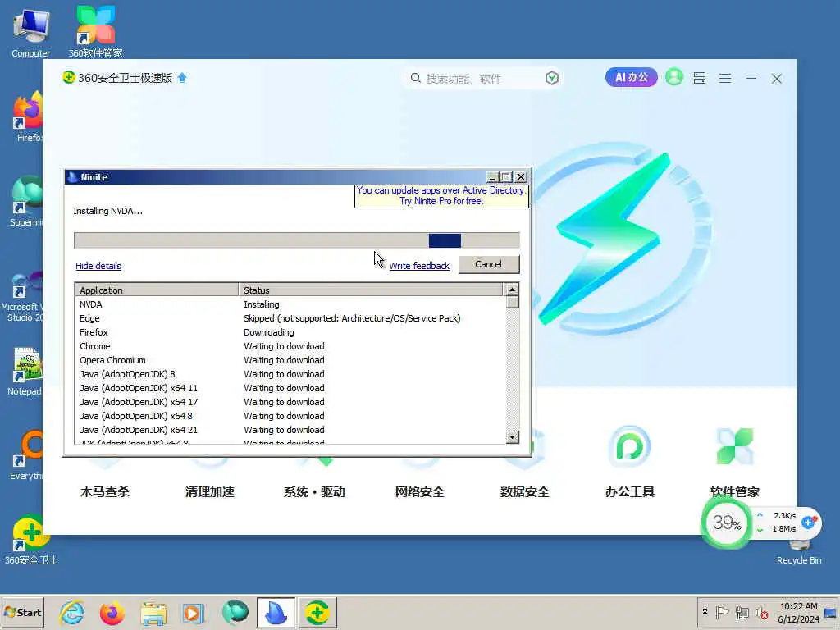Viewport: 840px width, 630px height.
Task: Click the Action Center flag tray icon
Action: pyautogui.click(x=722, y=612)
